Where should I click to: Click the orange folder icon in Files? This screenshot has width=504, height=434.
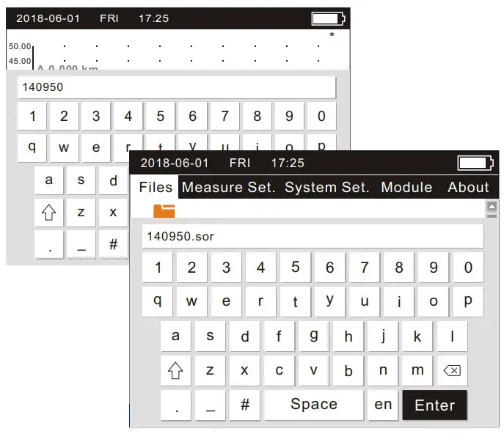(x=164, y=211)
